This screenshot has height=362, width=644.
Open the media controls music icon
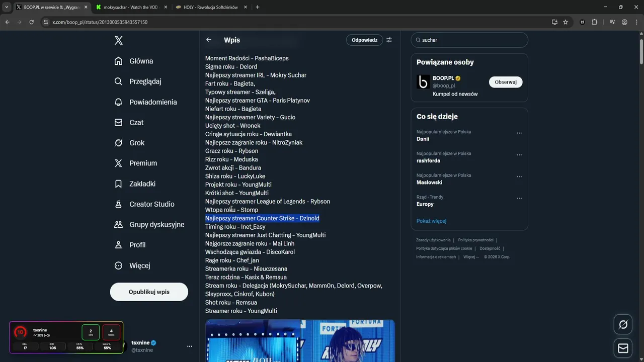(612, 22)
